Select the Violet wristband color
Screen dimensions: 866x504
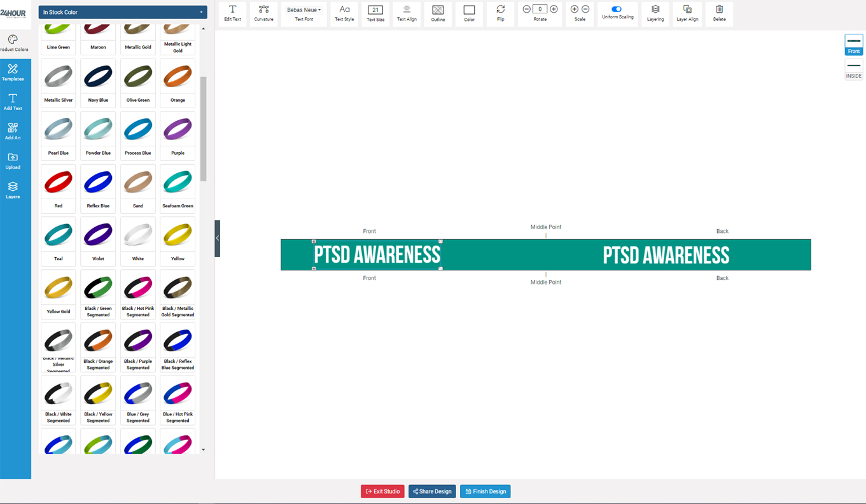(98, 241)
